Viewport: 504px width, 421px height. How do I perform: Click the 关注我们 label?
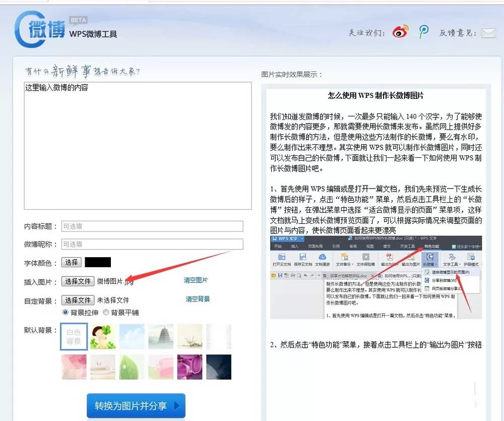[x=367, y=33]
